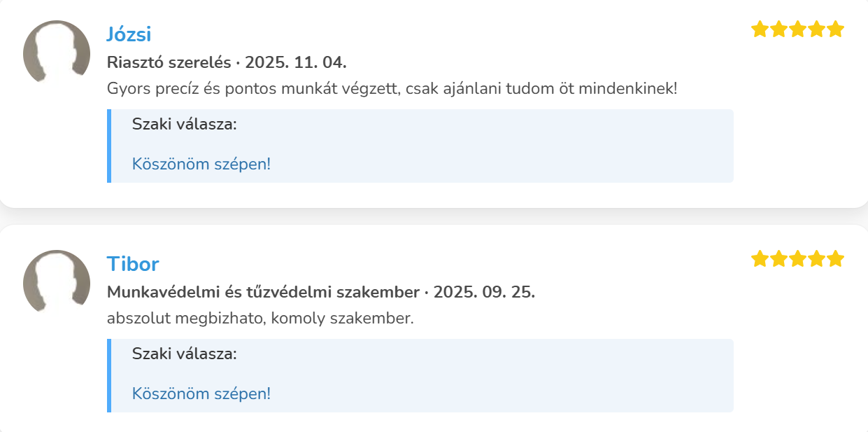Select the "Munkavédelmi és tűzvédelmi szakember" label
Image resolution: width=868 pixels, height=432 pixels.
[x=263, y=292]
